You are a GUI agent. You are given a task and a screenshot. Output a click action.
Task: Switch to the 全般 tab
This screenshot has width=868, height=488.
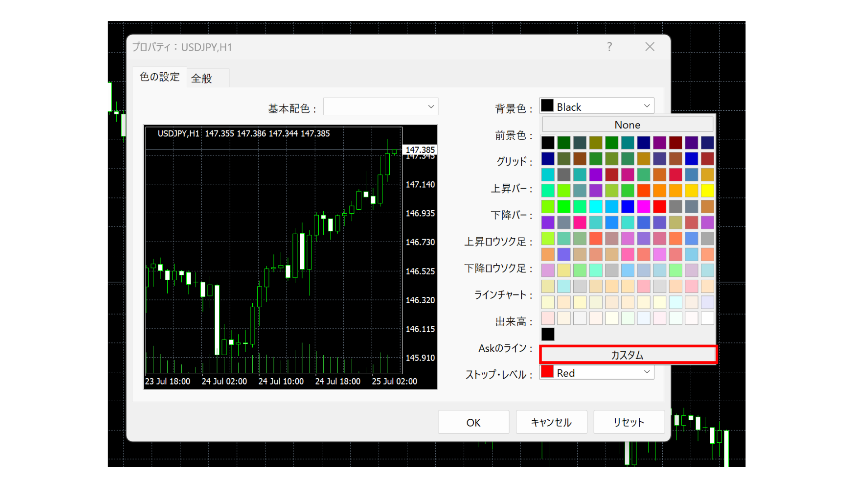[202, 78]
